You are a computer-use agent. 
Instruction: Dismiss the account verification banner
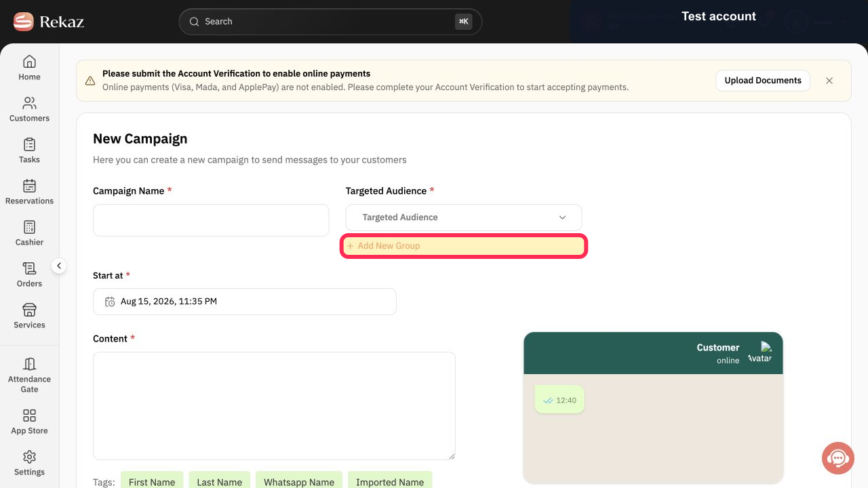point(829,81)
